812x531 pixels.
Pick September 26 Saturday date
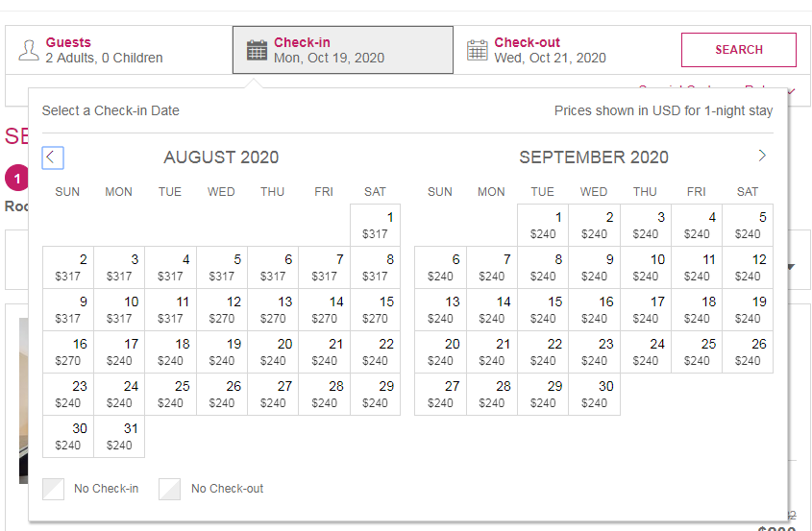click(748, 352)
